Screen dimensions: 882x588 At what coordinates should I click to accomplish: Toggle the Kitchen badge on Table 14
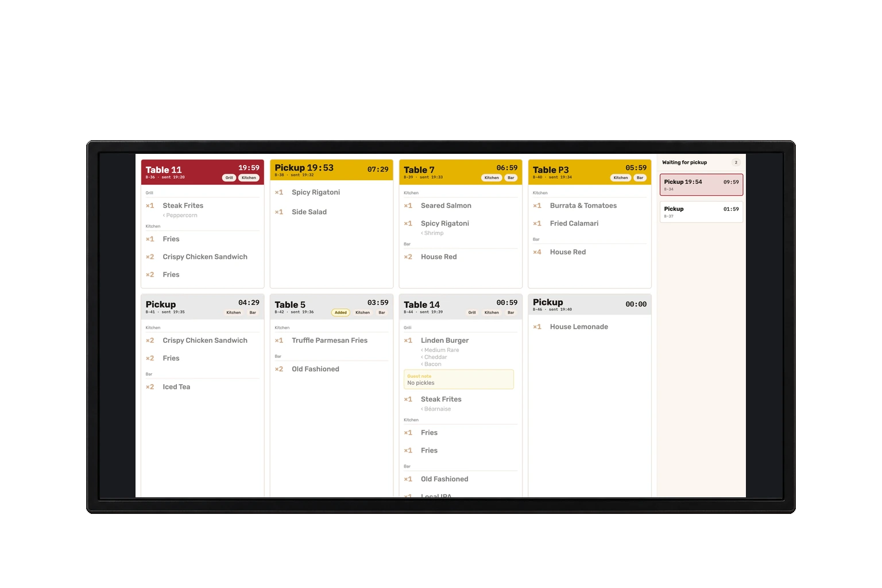tap(492, 313)
